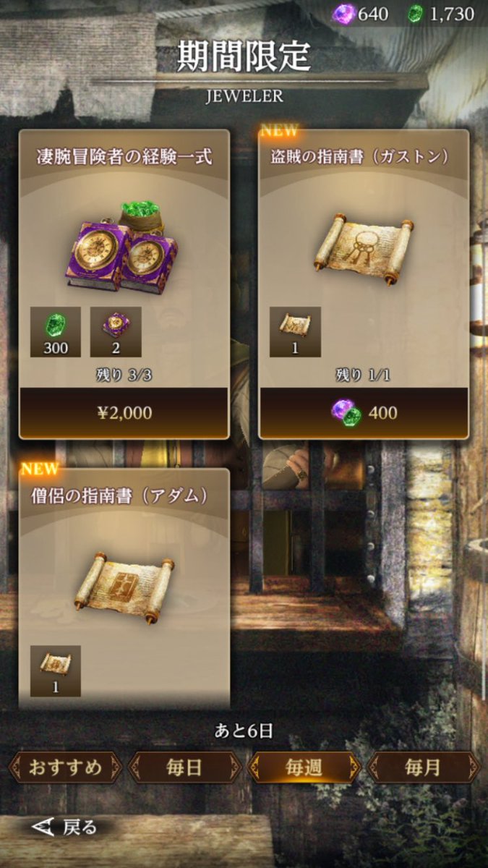The width and height of the screenshot is (488, 868).
Task: Go back with the 戻る button
Action: coord(64,827)
